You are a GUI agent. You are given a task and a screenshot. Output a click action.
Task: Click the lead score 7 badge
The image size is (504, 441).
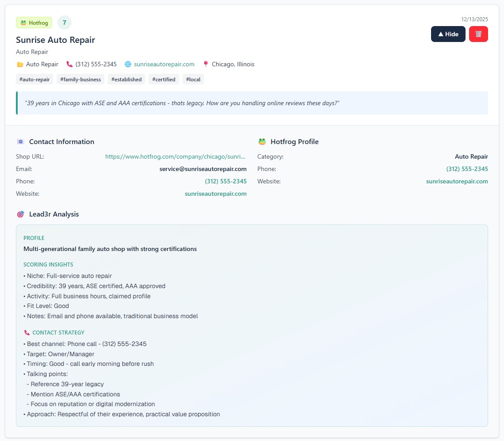[x=65, y=23]
